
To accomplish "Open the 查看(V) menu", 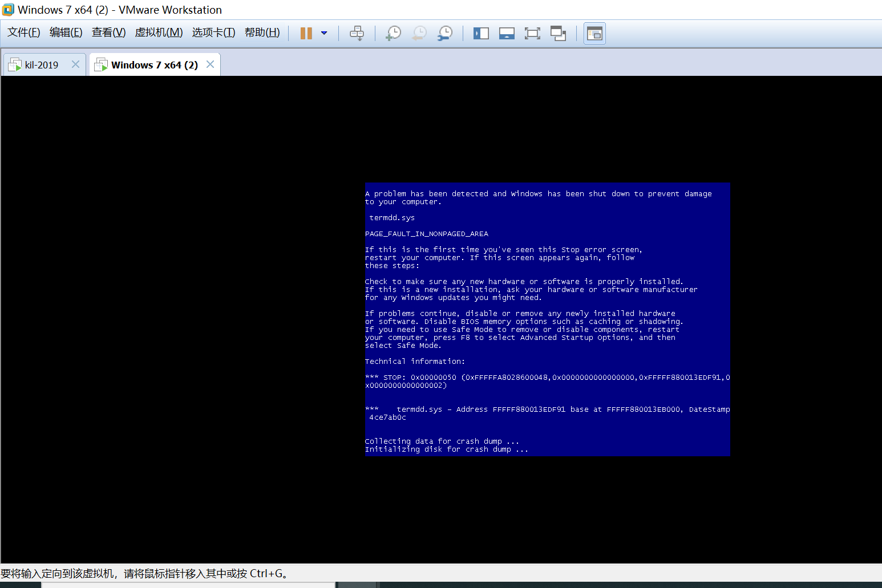I will (108, 33).
